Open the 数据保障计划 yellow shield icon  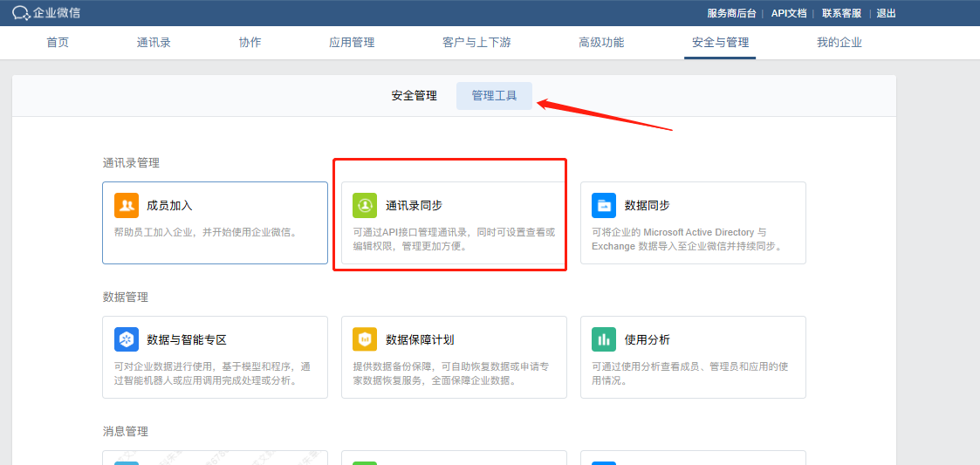(366, 339)
